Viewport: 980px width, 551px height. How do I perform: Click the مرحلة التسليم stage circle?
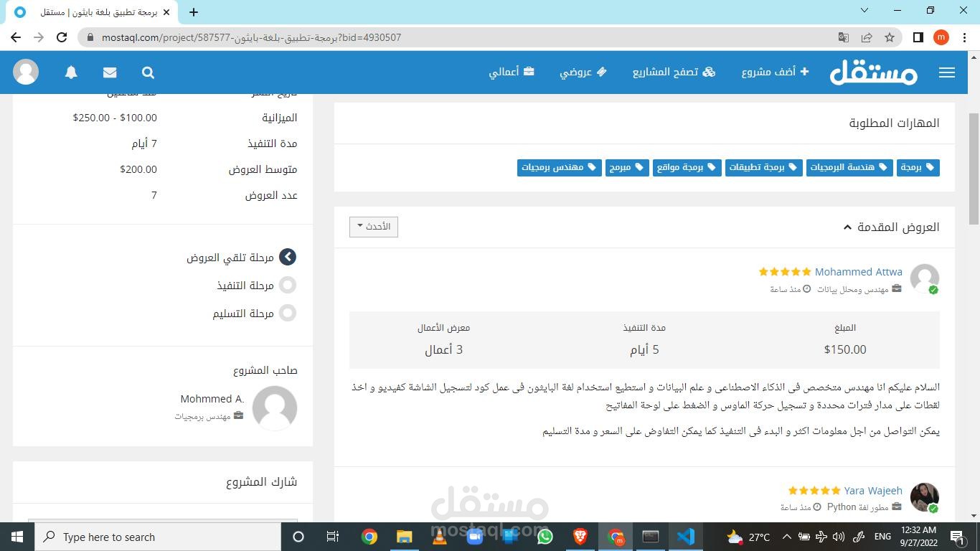click(x=288, y=313)
